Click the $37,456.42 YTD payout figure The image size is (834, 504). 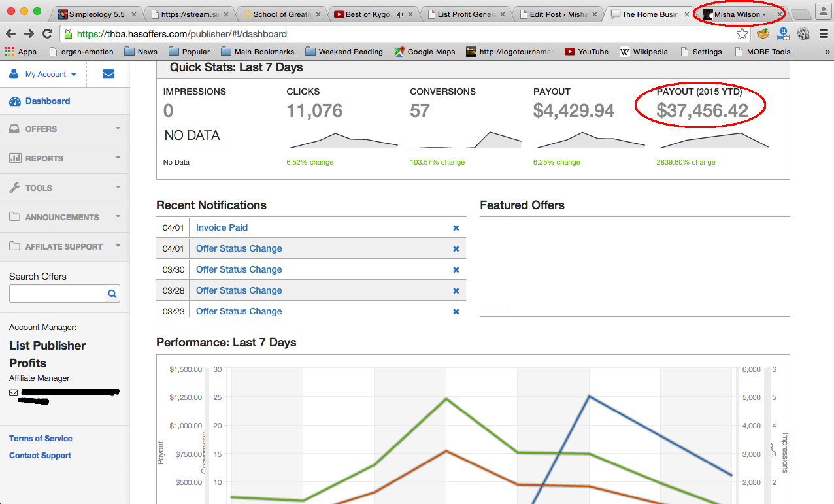(x=702, y=111)
